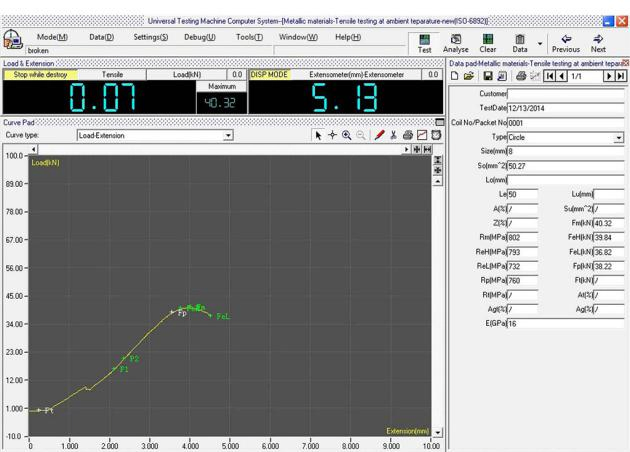Open the Type Circle dropdown
Viewport: 630px width, 452px height.
(618, 136)
